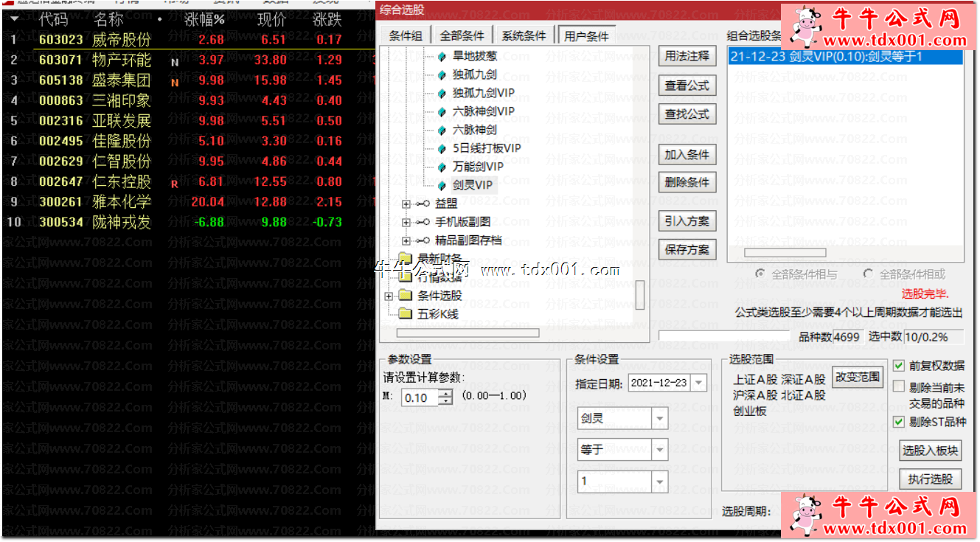Open the 指定日期 date dropdown
The height and width of the screenshot is (542, 980).
[x=698, y=383]
